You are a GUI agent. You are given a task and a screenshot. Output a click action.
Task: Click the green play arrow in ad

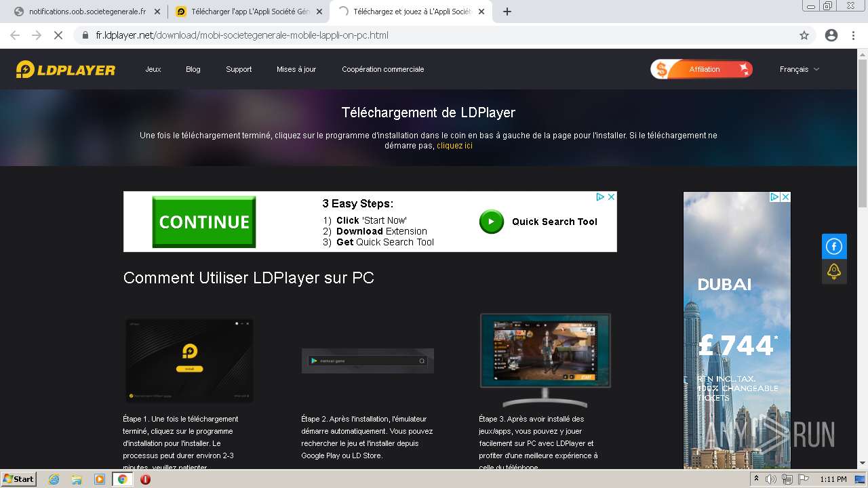(x=492, y=222)
